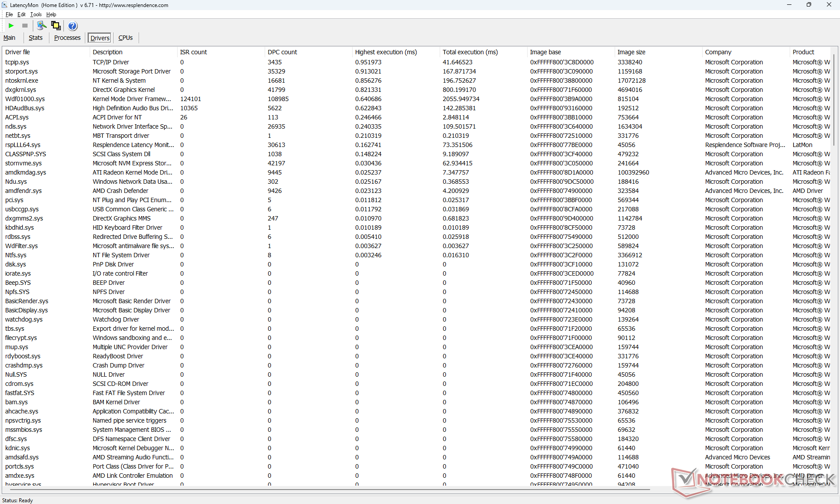Sort by Image size column header
The width and height of the screenshot is (840, 504).
631,52
